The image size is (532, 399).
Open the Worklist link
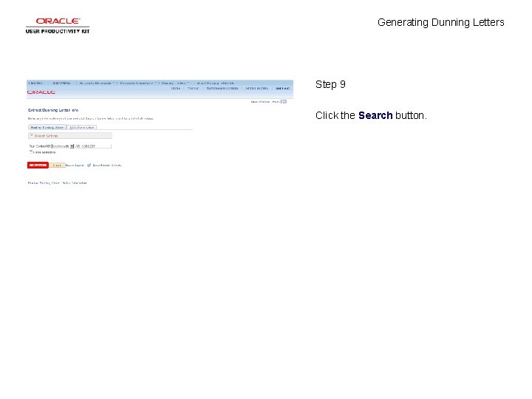tap(193, 88)
